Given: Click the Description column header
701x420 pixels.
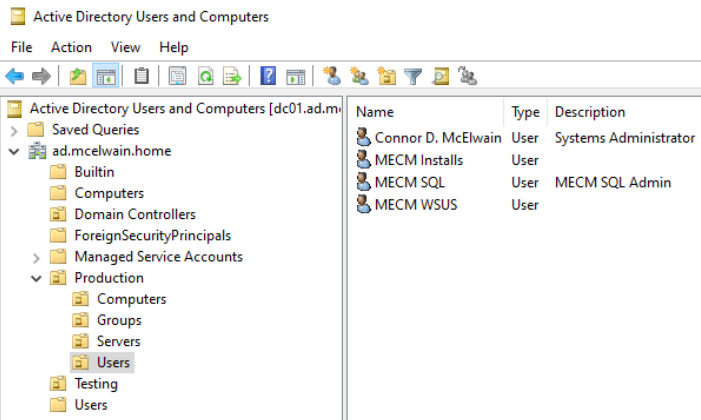Looking at the screenshot, I should pyautogui.click(x=590, y=112).
